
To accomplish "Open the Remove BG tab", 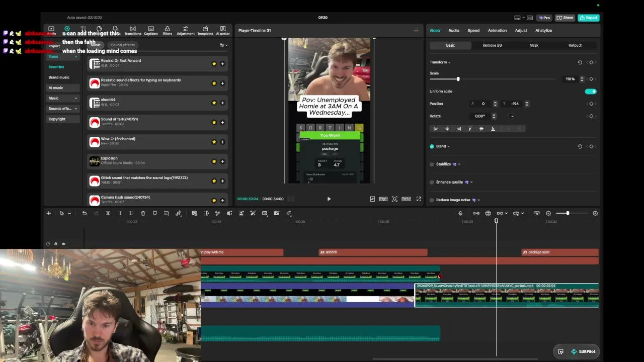I will pyautogui.click(x=492, y=45).
